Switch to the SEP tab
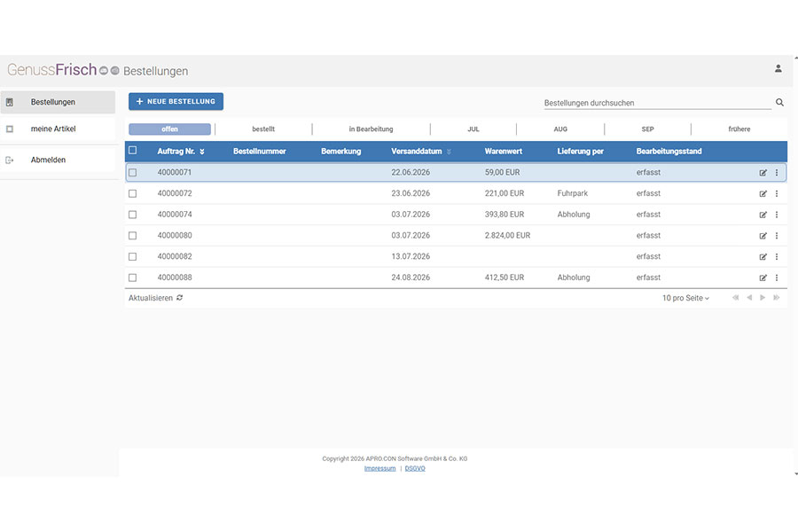 [x=647, y=129]
